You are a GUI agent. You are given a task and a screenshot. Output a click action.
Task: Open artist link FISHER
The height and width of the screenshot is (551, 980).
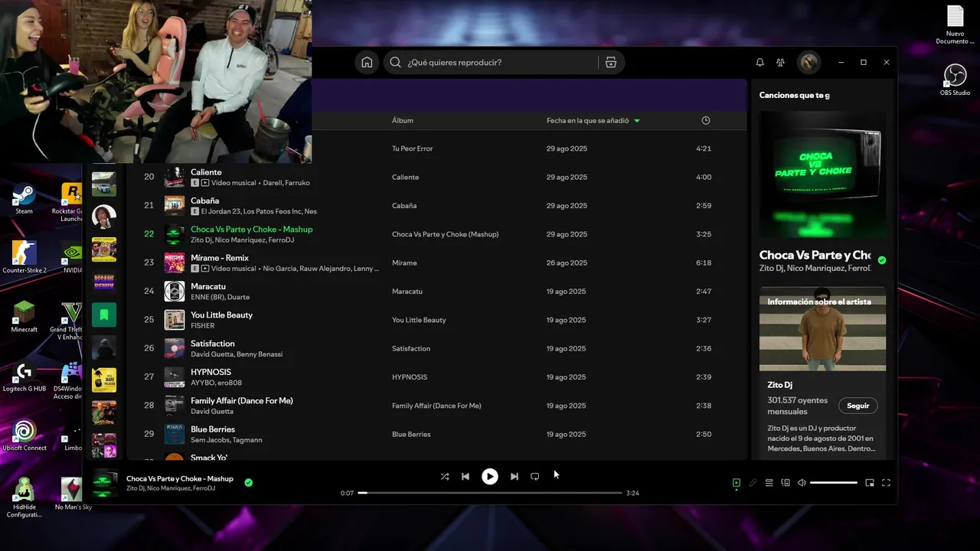pos(203,326)
